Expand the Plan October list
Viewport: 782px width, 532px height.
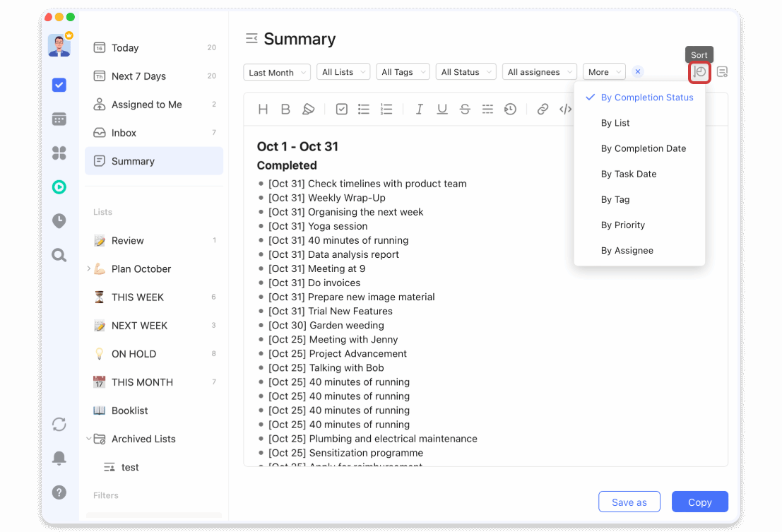[x=89, y=268]
